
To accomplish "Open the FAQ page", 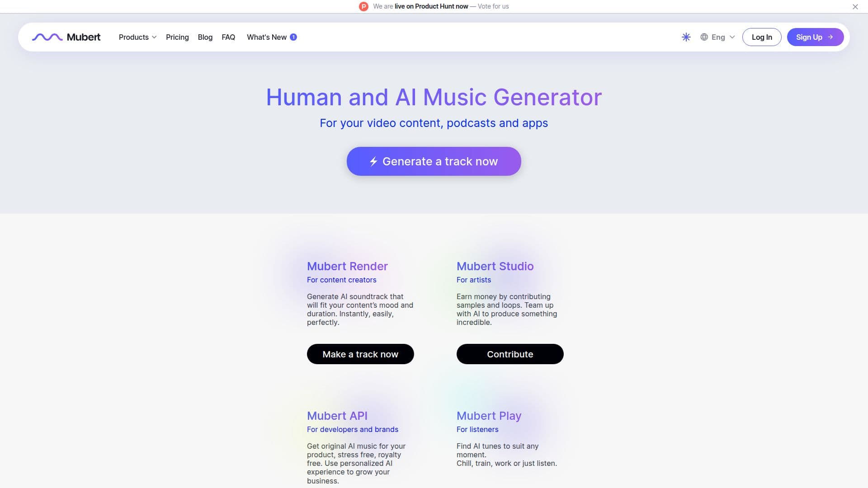I will pyautogui.click(x=228, y=37).
